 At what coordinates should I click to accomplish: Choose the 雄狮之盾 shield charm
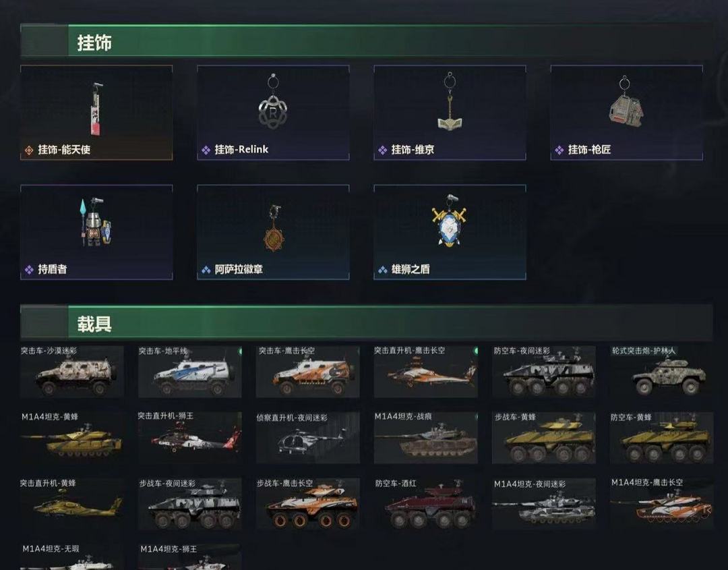pyautogui.click(x=450, y=232)
